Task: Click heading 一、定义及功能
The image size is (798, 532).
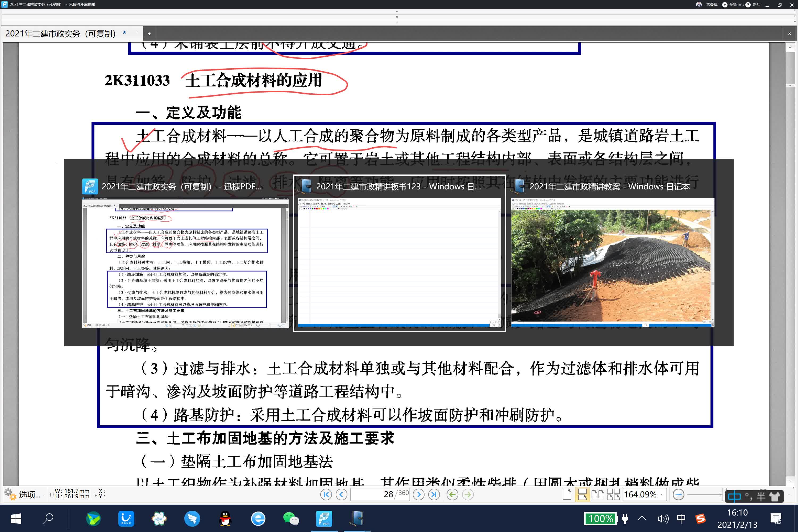Action: point(188,113)
